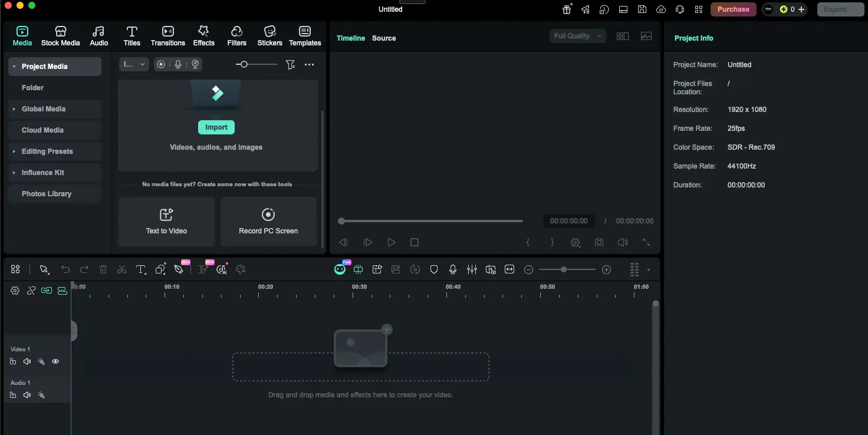
Task: Select the Transitions panel
Action: coord(168,35)
